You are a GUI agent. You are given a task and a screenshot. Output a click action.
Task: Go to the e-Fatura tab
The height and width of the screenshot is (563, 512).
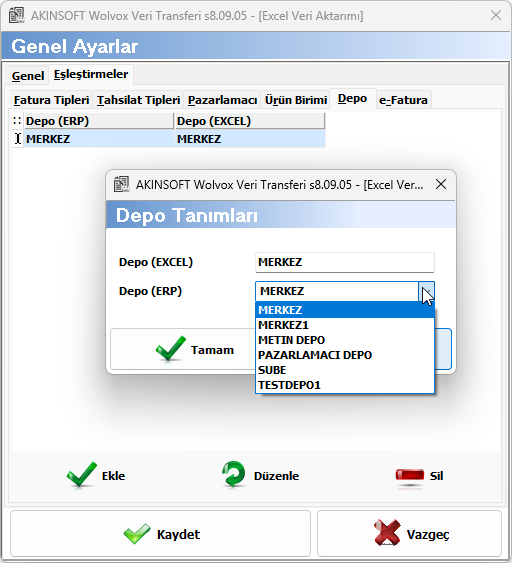(403, 100)
